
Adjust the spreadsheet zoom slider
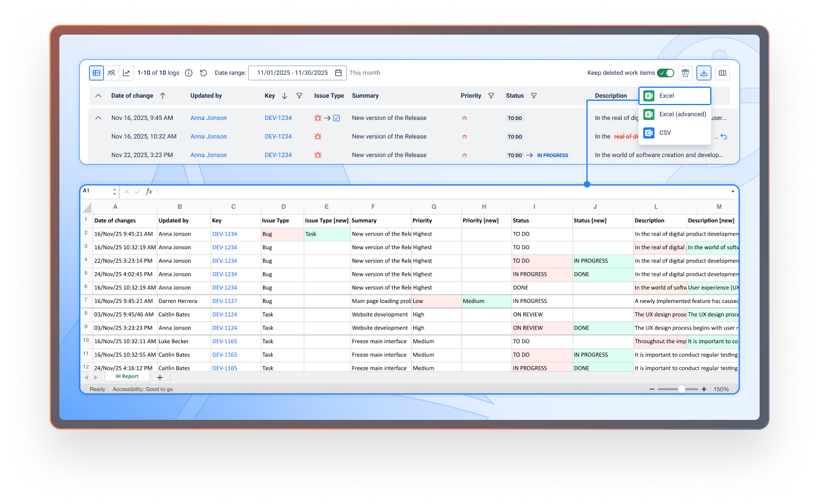(681, 390)
